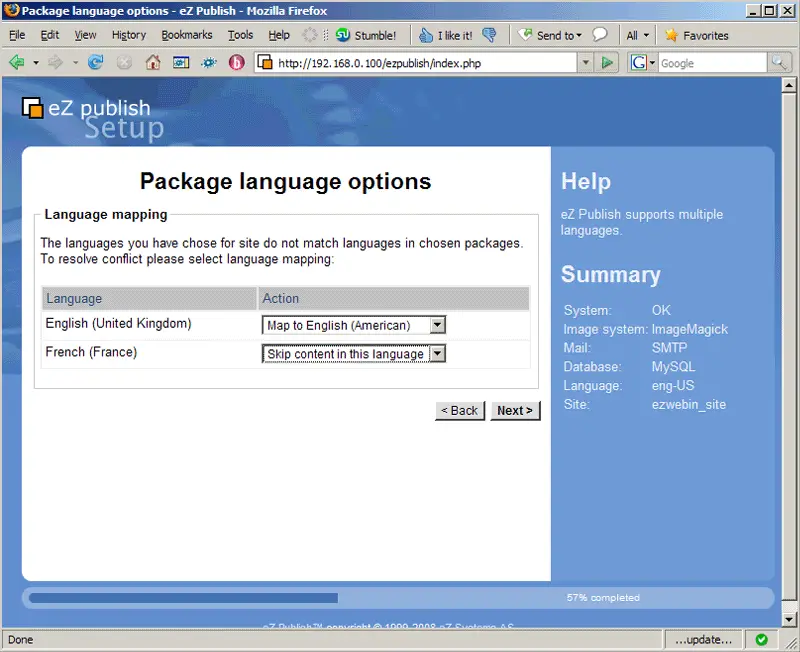Screen dimensions: 800x652
Task: Click the search magnifier icon
Action: [x=779, y=63]
